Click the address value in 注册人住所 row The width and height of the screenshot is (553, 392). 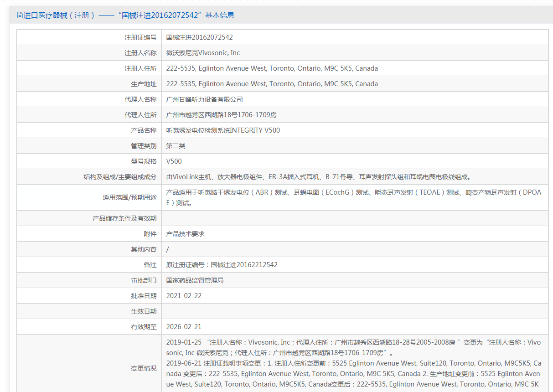[272, 68]
